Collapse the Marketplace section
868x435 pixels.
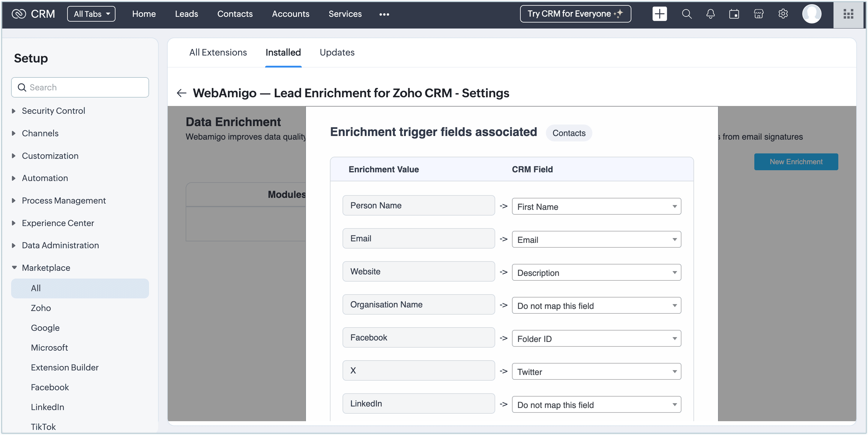pyautogui.click(x=46, y=268)
